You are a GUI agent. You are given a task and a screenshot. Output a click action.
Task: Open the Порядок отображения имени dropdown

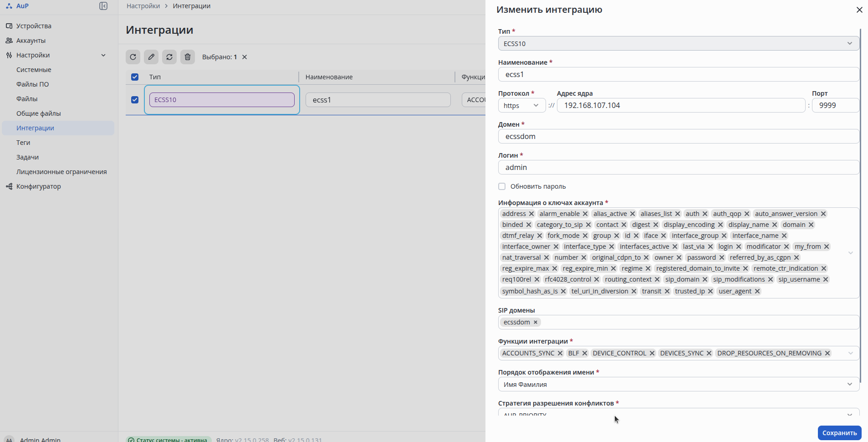[x=679, y=384]
